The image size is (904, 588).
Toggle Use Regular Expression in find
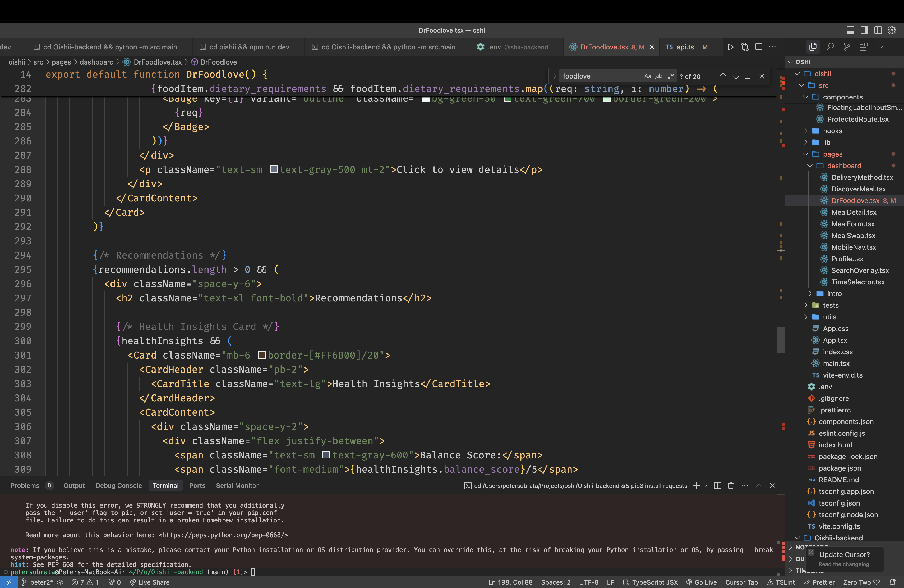click(x=671, y=76)
